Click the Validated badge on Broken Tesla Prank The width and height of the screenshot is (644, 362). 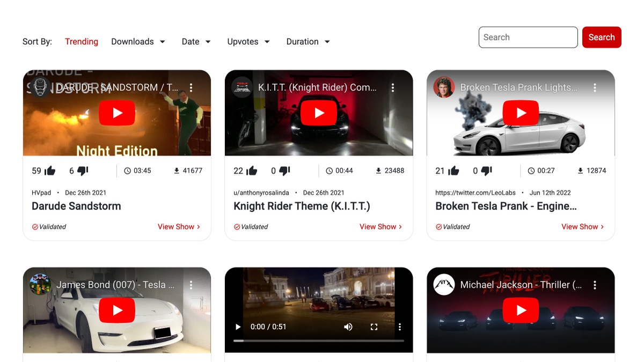(x=452, y=227)
